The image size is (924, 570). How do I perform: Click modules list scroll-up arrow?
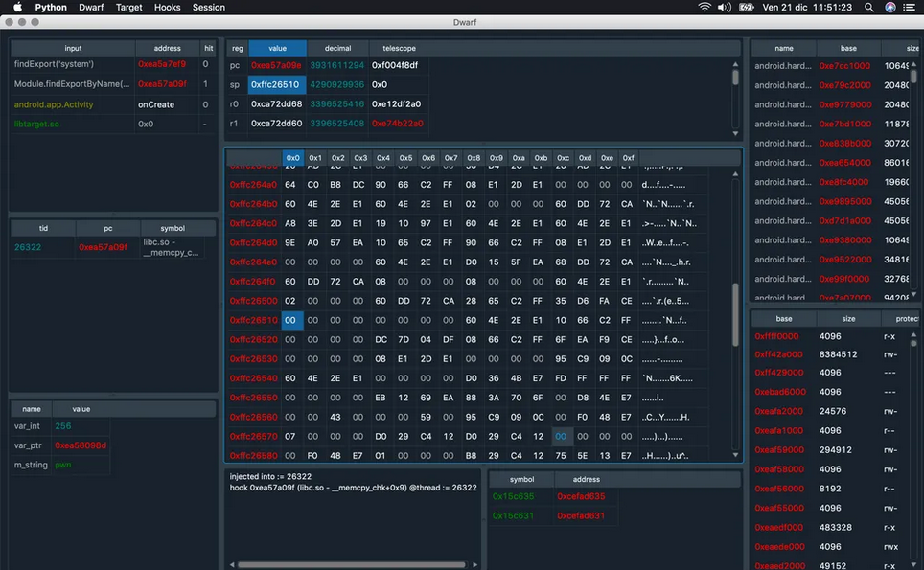914,63
